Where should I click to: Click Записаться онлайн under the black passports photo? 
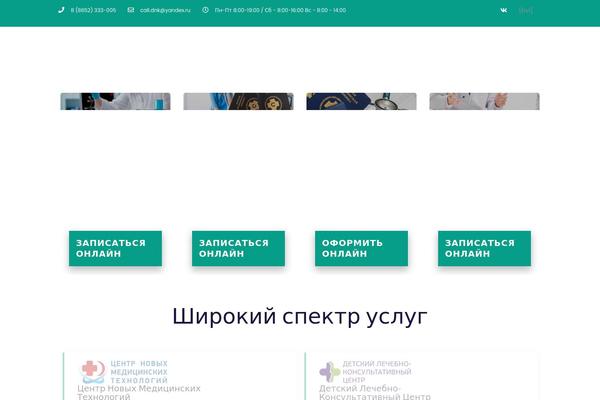coord(238,248)
